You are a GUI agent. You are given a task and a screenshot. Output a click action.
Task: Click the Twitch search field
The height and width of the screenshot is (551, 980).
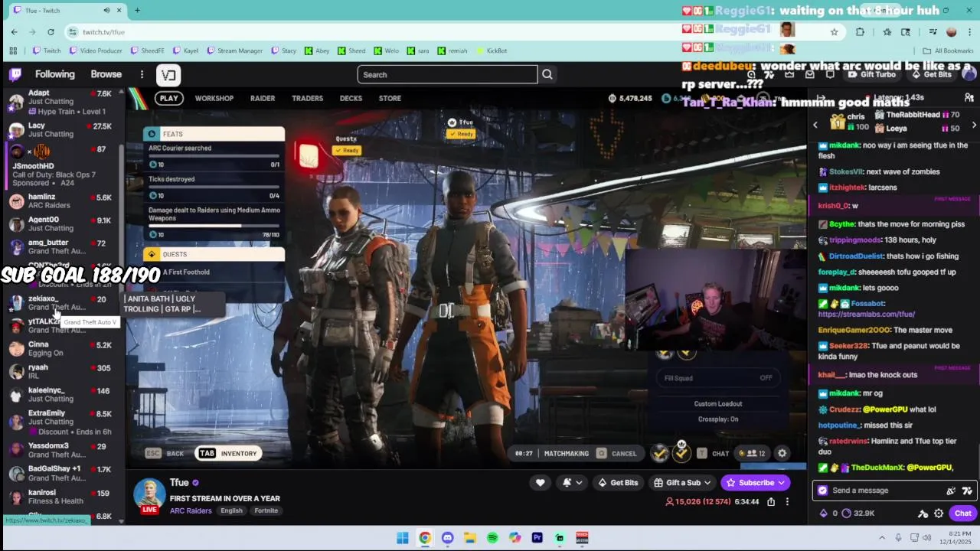click(448, 74)
